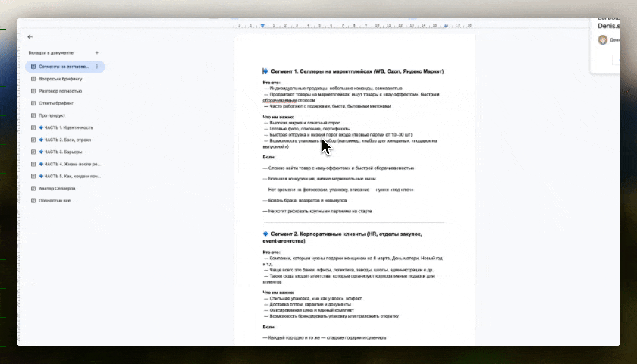This screenshot has width=637, height=364.
Task: Click the back arrow above the tabs list
Action: (x=30, y=36)
